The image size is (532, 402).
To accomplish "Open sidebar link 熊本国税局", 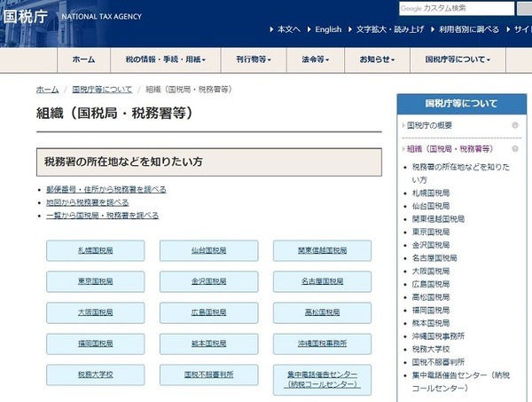I will (431, 323).
